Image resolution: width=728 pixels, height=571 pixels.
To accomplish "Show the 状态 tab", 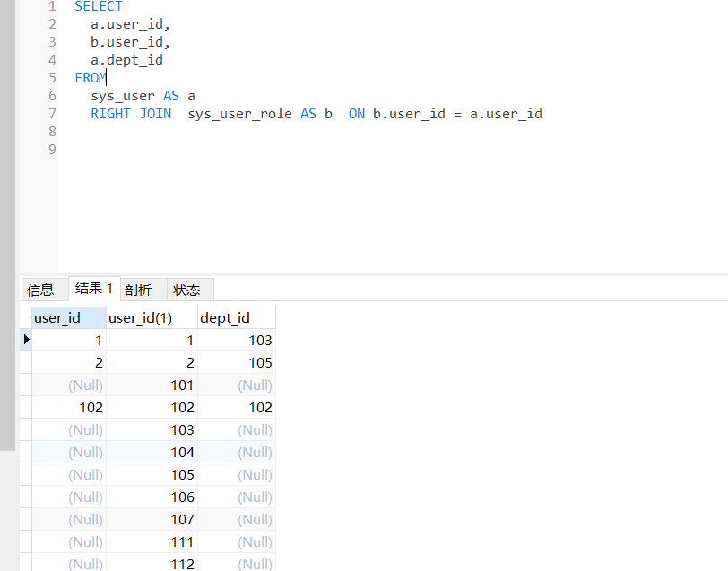I will tap(186, 290).
